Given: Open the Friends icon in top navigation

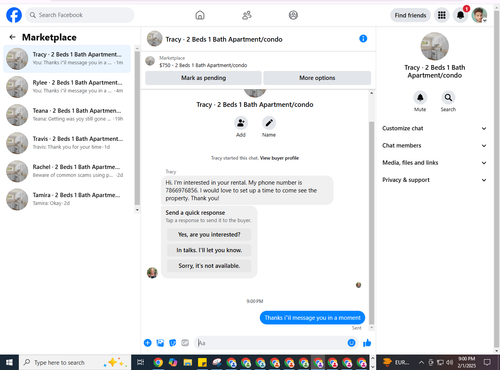Looking at the screenshot, I should tap(247, 15).
